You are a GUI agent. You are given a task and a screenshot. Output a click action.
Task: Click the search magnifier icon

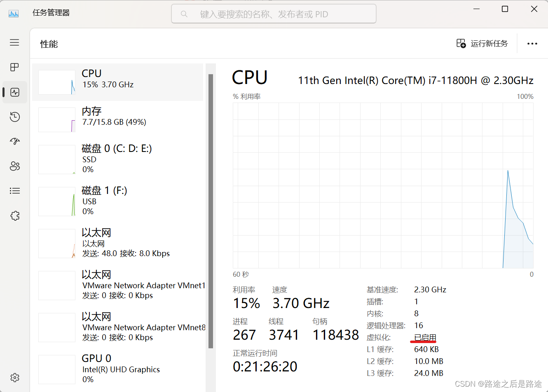click(184, 14)
